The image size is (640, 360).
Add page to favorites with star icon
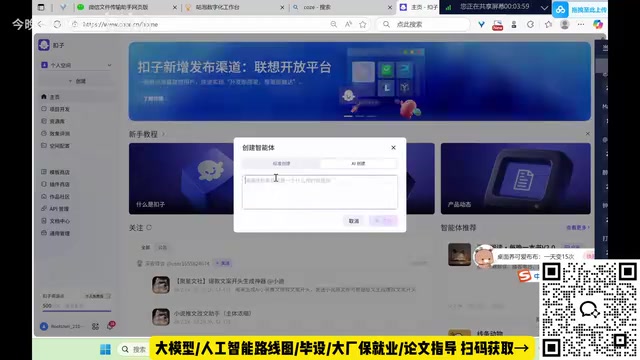(x=363, y=24)
